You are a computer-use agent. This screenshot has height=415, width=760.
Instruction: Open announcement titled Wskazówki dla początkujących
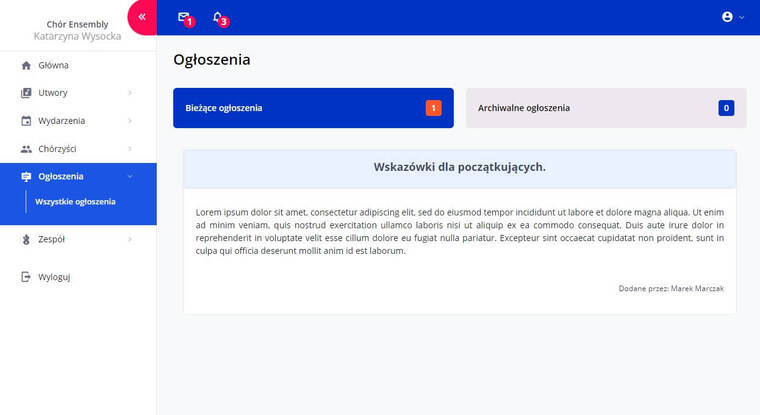459,167
